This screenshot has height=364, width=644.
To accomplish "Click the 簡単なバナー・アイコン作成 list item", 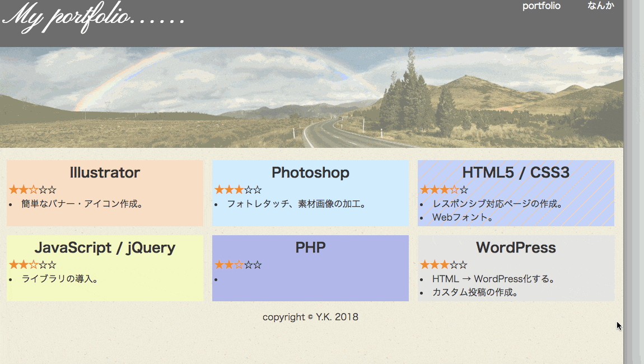I will 82,204.
